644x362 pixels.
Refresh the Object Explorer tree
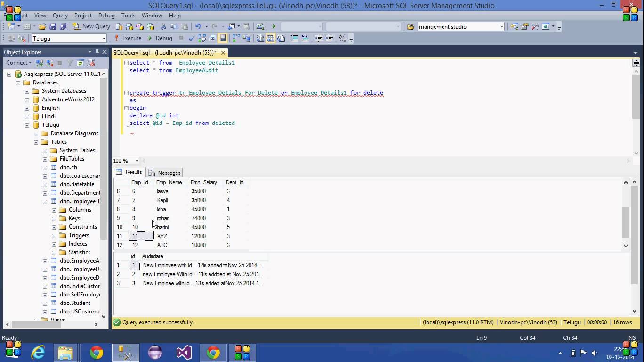click(80, 63)
